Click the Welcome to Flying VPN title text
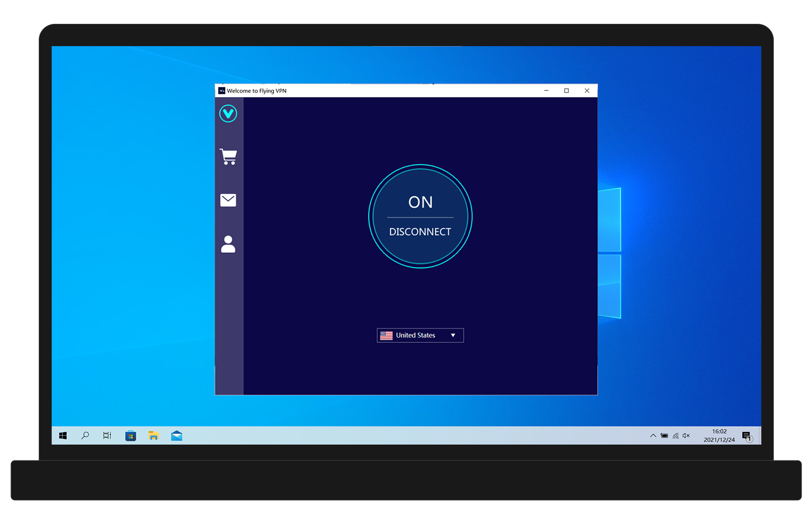812x521 pixels. click(x=257, y=91)
